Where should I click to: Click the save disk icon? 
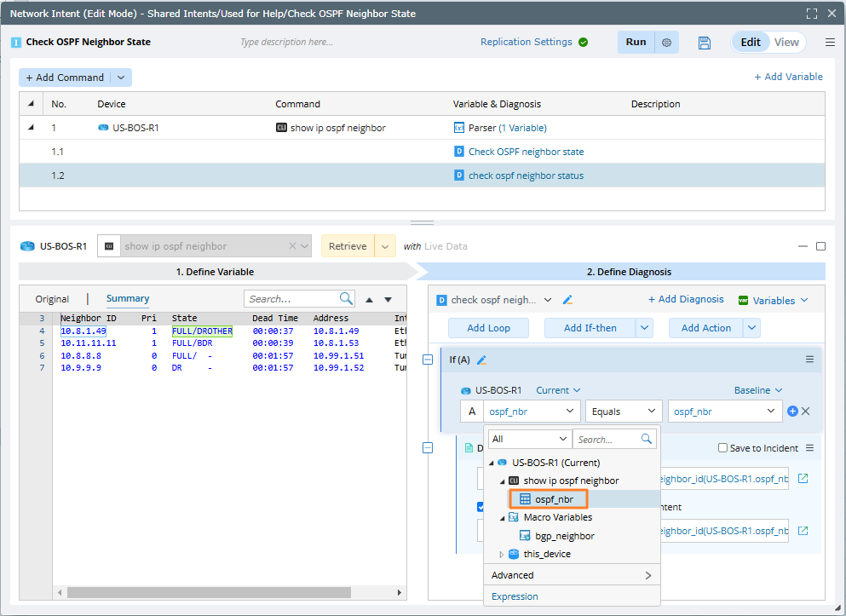point(705,43)
